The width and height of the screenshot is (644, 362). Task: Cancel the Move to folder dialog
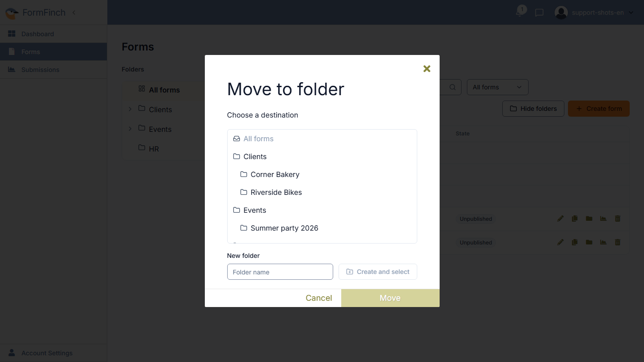[318, 298]
